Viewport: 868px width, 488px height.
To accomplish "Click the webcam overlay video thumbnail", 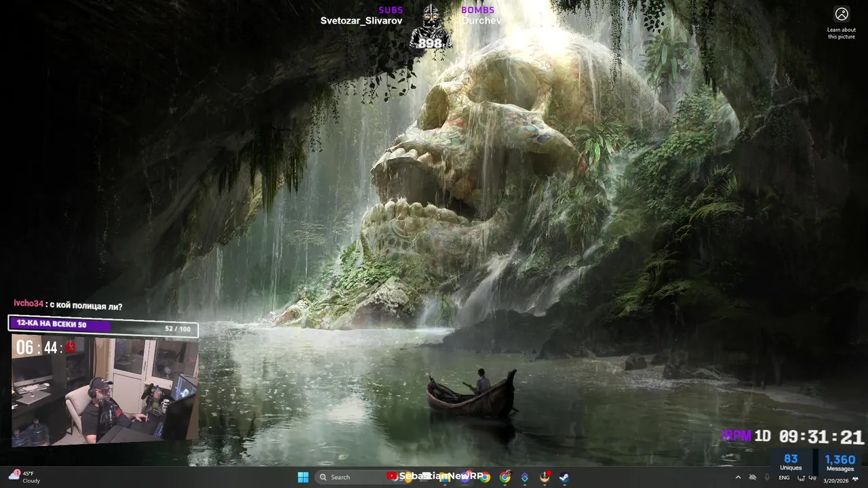I will 105,391.
